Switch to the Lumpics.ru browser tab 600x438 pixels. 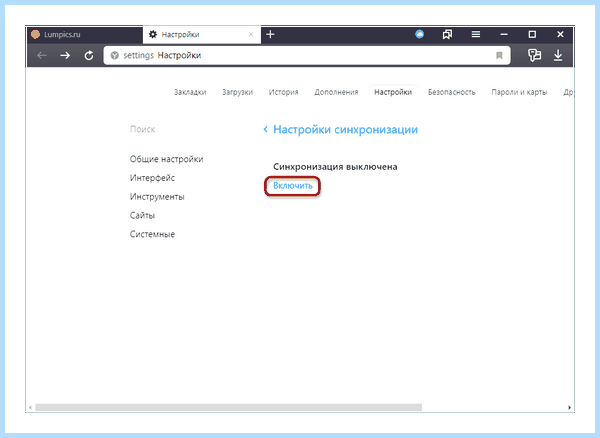pos(85,34)
